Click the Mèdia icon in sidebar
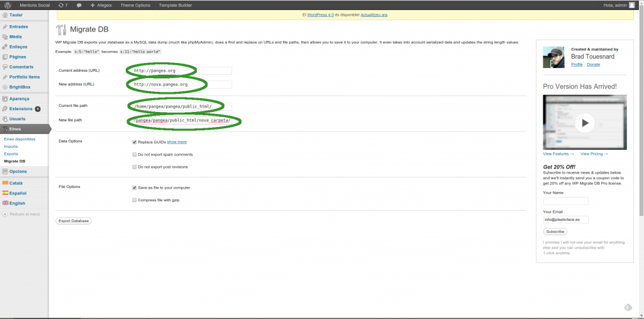The width and height of the screenshot is (644, 319). click(4, 36)
